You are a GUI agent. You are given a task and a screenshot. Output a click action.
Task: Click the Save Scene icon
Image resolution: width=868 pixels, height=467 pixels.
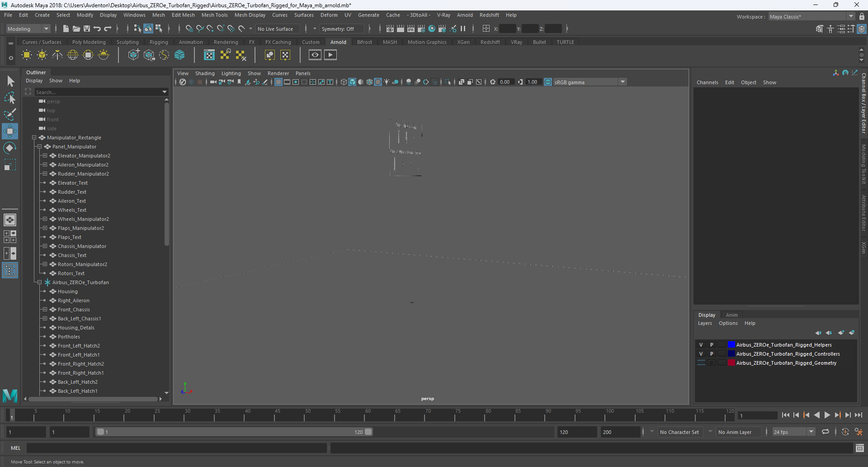tap(87, 29)
